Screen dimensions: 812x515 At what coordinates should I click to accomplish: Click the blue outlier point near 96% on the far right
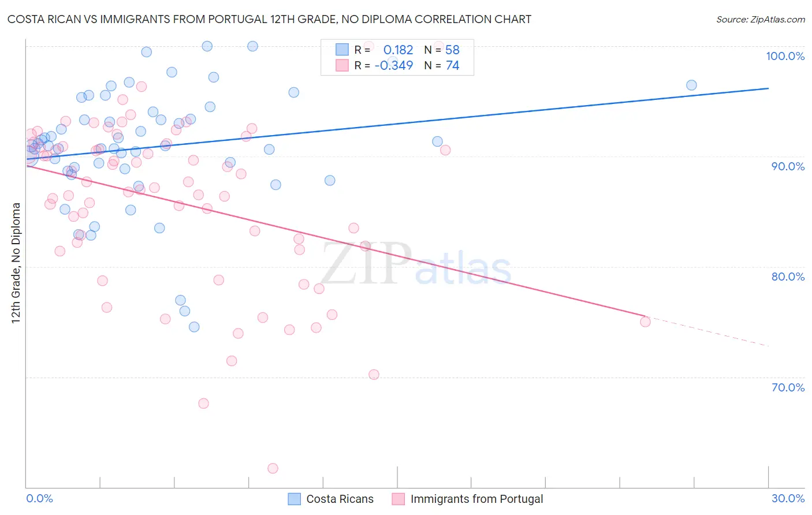691,85
